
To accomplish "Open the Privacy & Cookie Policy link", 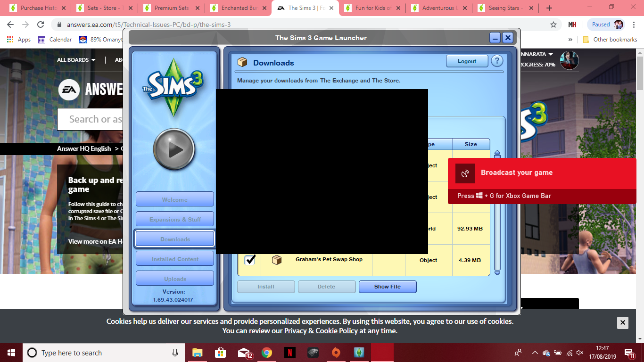I will 321,331.
